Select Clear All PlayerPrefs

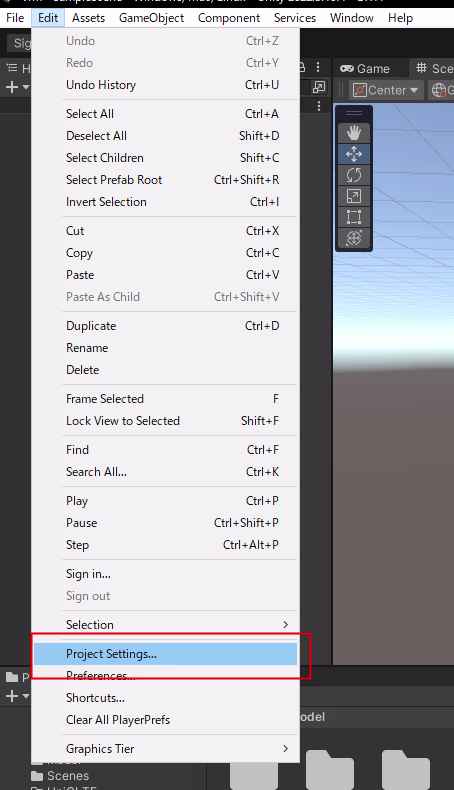(165, 720)
